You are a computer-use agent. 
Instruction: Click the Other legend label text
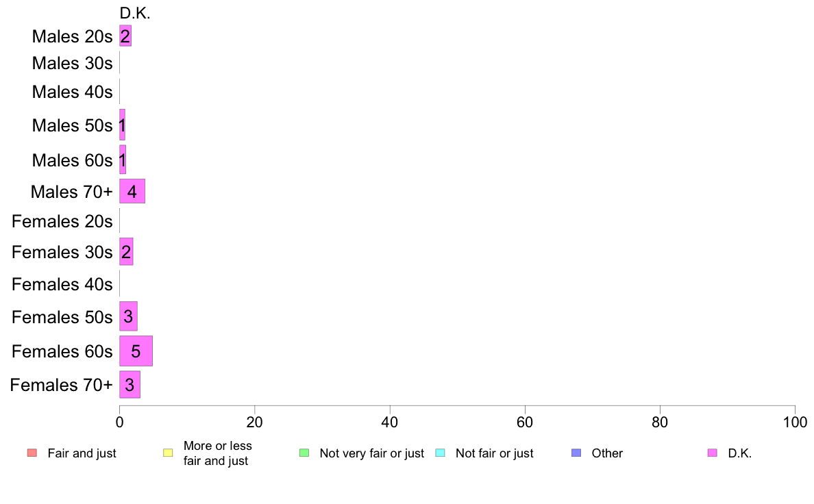607,453
